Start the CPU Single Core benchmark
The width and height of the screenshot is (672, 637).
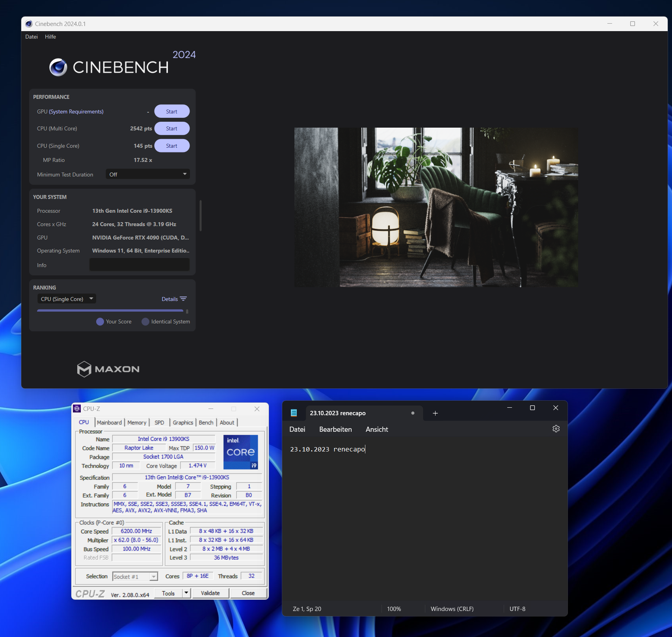pos(172,146)
